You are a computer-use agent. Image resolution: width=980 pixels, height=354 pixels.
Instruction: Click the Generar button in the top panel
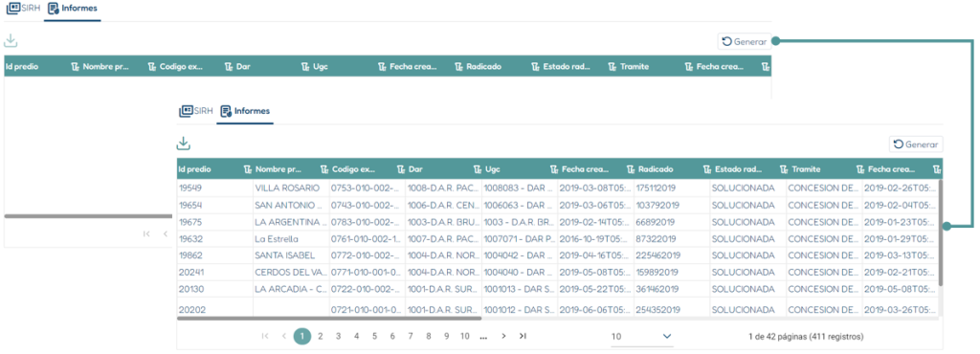click(745, 41)
